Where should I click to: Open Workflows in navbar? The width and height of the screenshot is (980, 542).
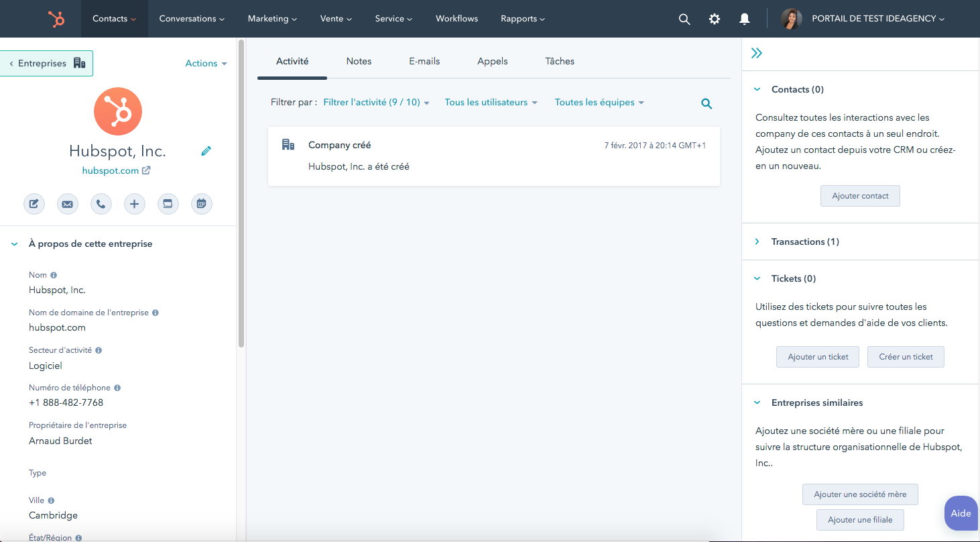tap(456, 19)
